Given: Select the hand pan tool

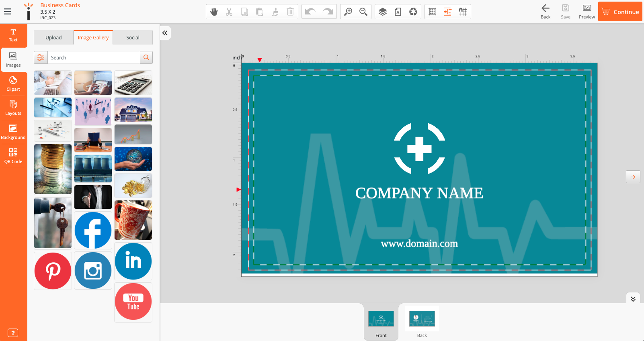Looking at the screenshot, I should (x=214, y=12).
